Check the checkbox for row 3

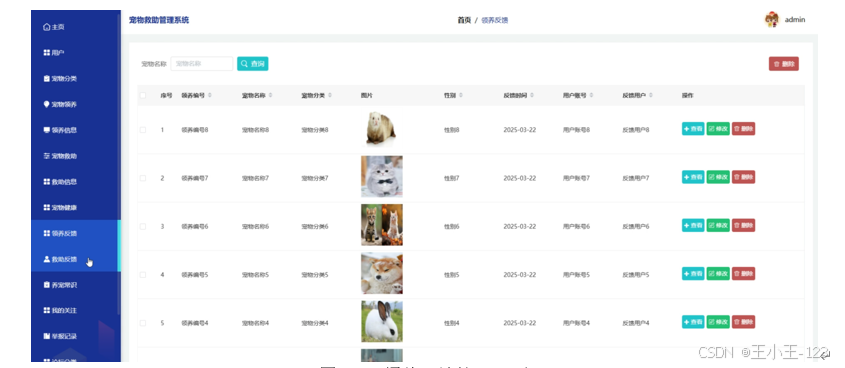(143, 226)
